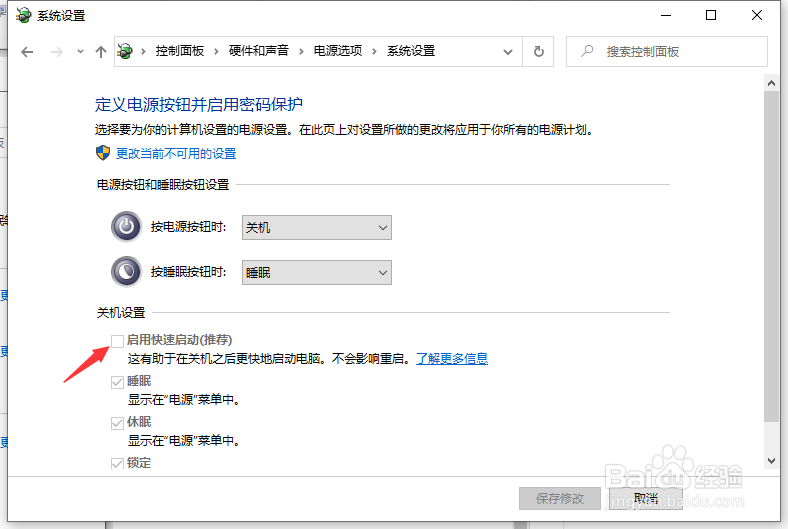This screenshot has height=529, width=788.
Task: Click scrollbar down arrow
Action: [771, 461]
